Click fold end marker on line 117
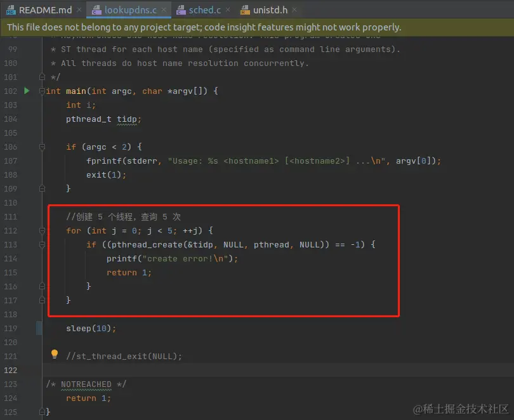Viewport: 514px width, 420px height. tap(42, 300)
